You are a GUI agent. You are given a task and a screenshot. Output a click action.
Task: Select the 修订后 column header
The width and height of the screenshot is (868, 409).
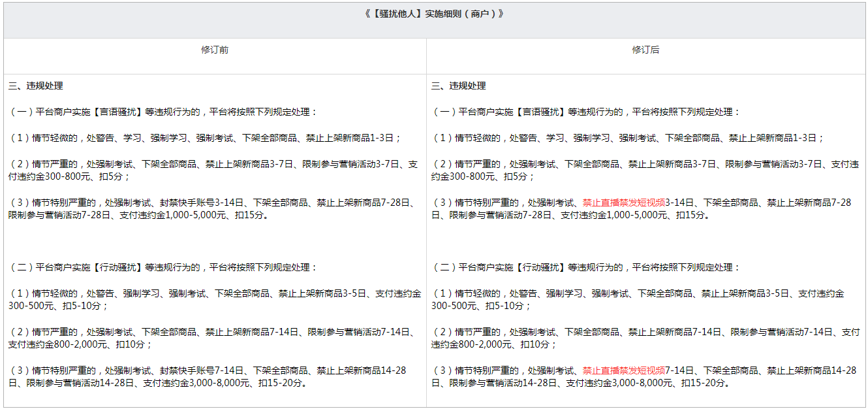645,50
